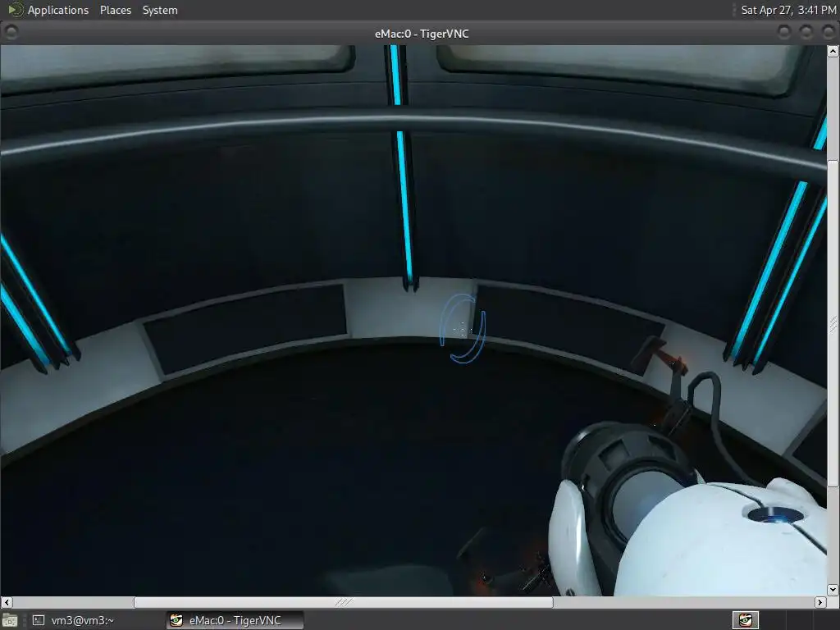Open the System menu
Screen dimensions: 840x630
pos(160,10)
